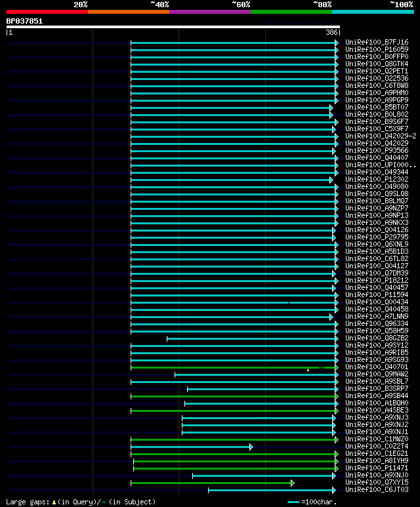Select the UniRef100_C1EG21 label
The width and height of the screenshot is (420, 507).
[x=377, y=454]
